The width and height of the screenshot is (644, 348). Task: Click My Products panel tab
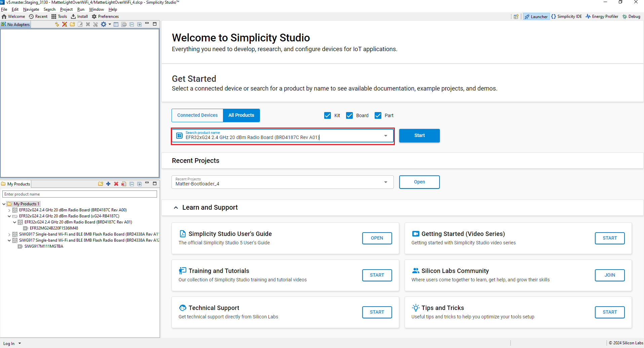[15, 184]
